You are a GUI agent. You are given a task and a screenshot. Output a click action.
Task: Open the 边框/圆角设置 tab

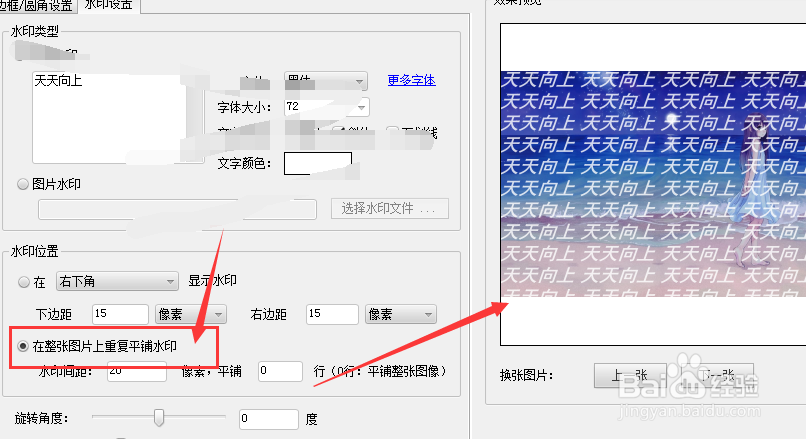coord(37,6)
